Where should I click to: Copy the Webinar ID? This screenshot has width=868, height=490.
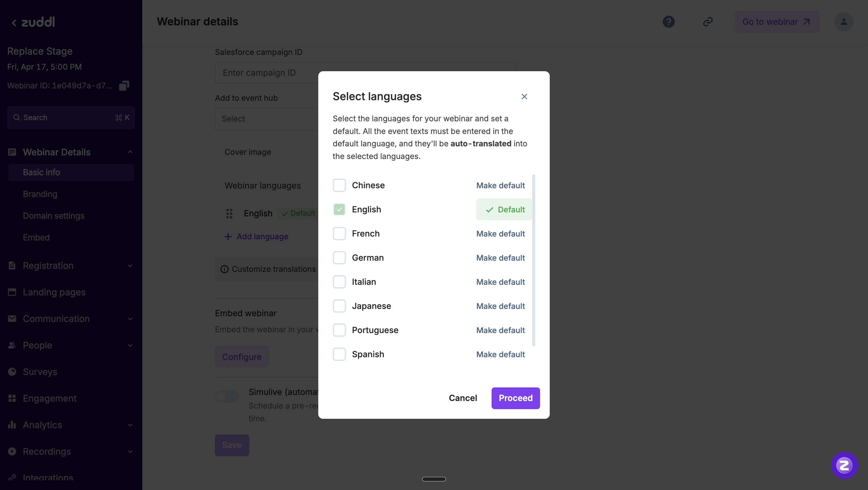pos(124,86)
